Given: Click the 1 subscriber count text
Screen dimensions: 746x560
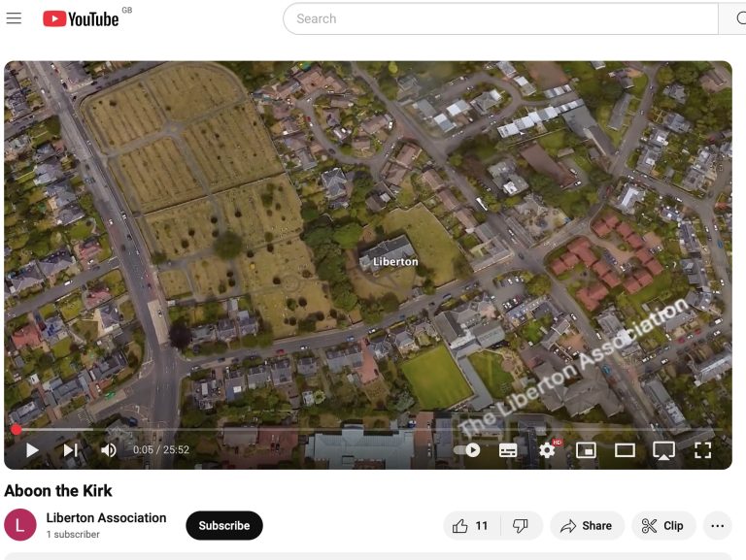Looking at the screenshot, I should (73, 535).
